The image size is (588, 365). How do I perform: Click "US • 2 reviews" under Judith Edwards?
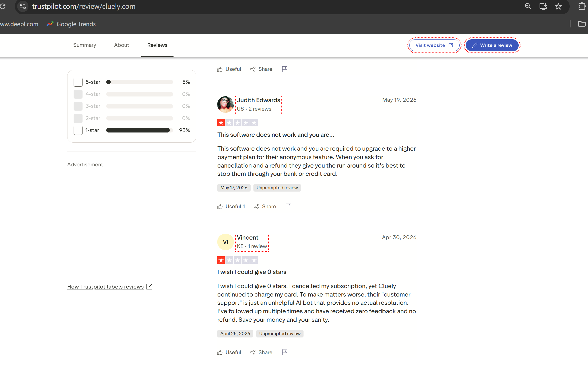(x=254, y=109)
